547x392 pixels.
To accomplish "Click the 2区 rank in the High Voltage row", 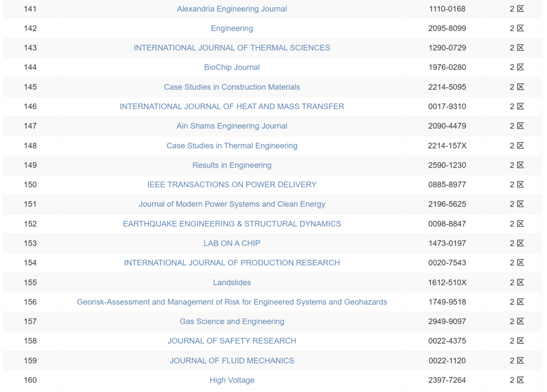I will click(517, 380).
